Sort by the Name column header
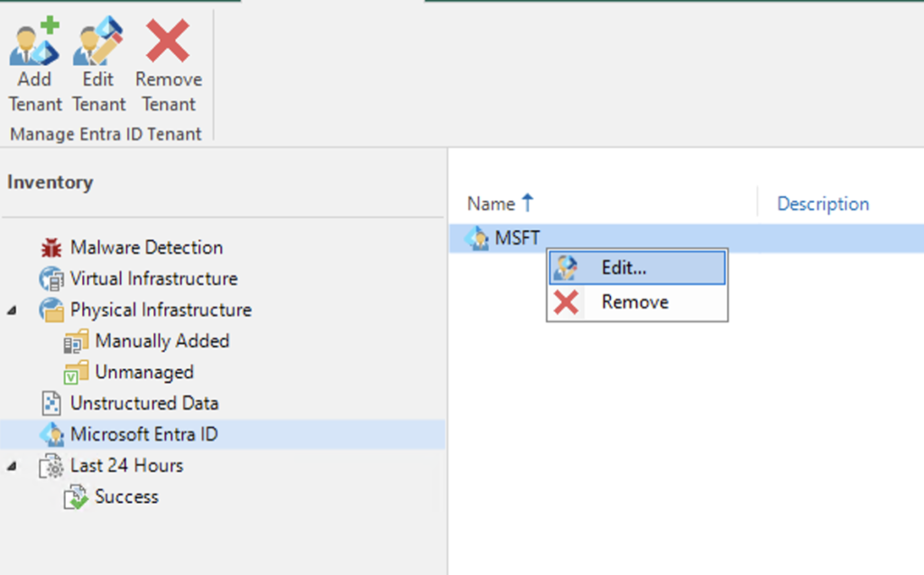The image size is (924, 575). pyautogui.click(x=491, y=204)
